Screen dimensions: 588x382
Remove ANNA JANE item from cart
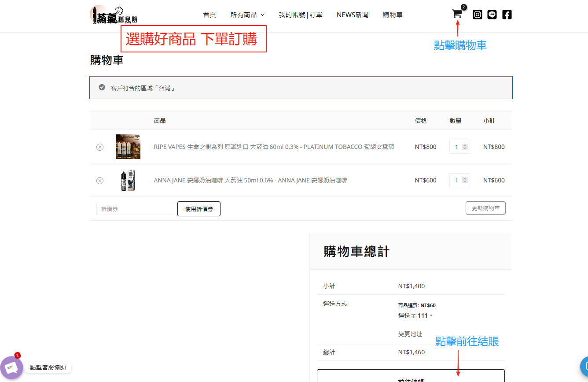[100, 181]
